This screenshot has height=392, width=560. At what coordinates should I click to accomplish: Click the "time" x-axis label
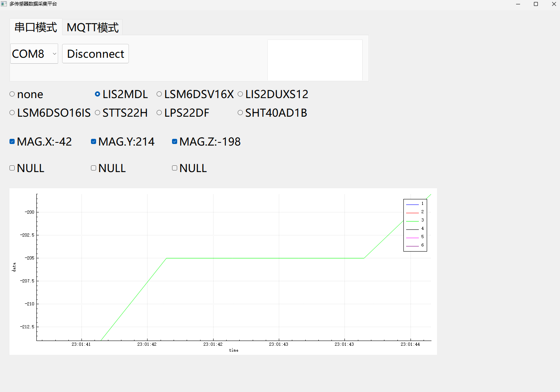[234, 350]
